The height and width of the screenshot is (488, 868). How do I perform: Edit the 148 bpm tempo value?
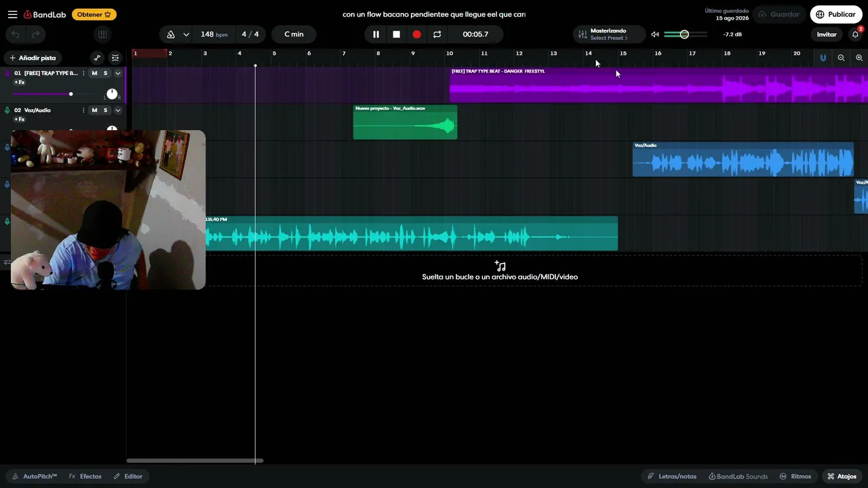(x=214, y=35)
